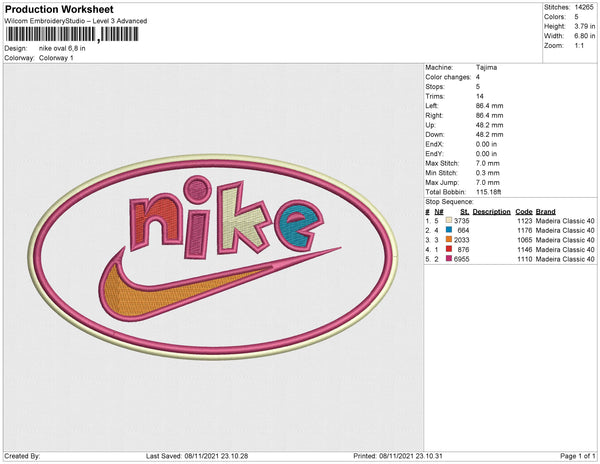Viewport: 600px width, 464px height.
Task: Click the cream letter k in the design
Action: pos(243,219)
